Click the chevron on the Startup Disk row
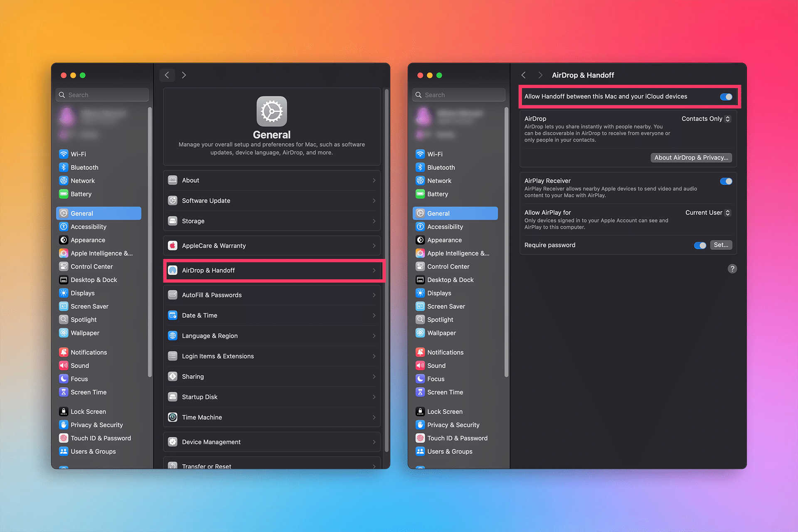This screenshot has width=798, height=532. coord(374,397)
